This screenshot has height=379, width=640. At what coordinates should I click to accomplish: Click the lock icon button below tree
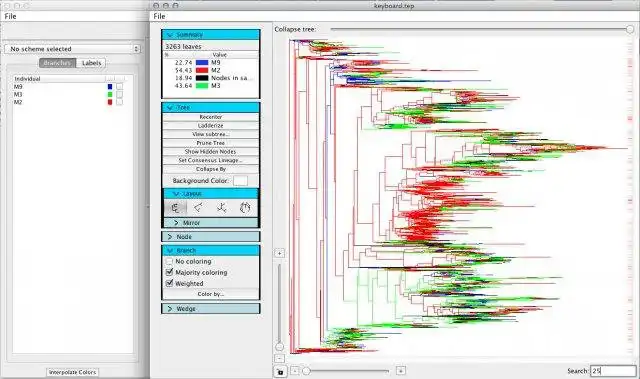coord(280,372)
